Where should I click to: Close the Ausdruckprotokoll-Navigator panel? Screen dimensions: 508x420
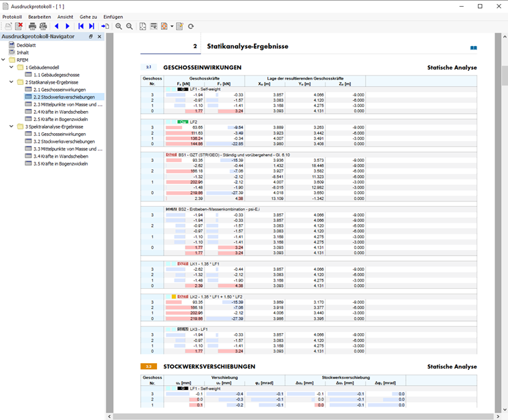pyautogui.click(x=100, y=37)
